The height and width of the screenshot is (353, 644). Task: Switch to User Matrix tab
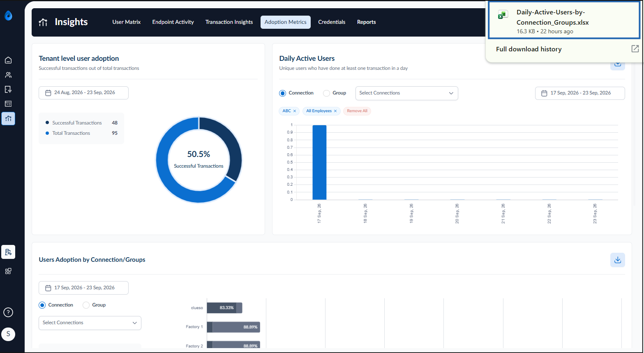(x=127, y=22)
